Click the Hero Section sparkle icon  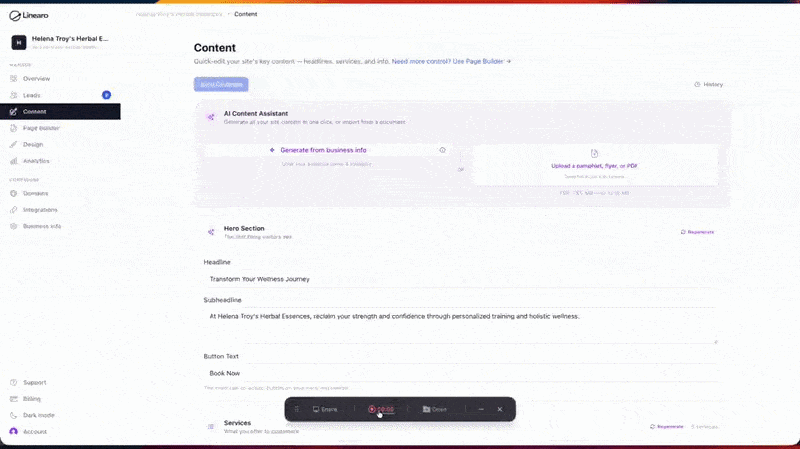[211, 232]
